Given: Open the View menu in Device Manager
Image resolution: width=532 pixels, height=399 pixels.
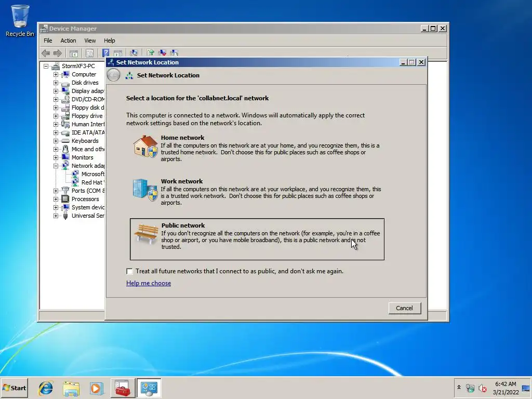Looking at the screenshot, I should pos(90,41).
